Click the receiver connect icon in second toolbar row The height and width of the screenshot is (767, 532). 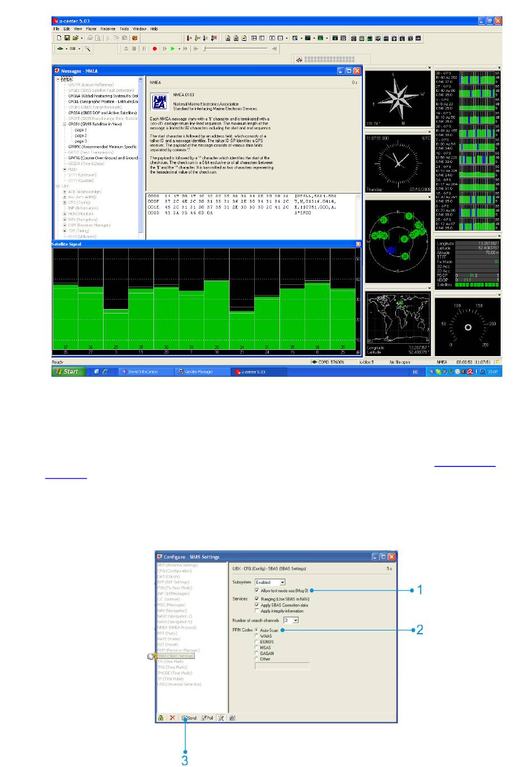point(59,49)
